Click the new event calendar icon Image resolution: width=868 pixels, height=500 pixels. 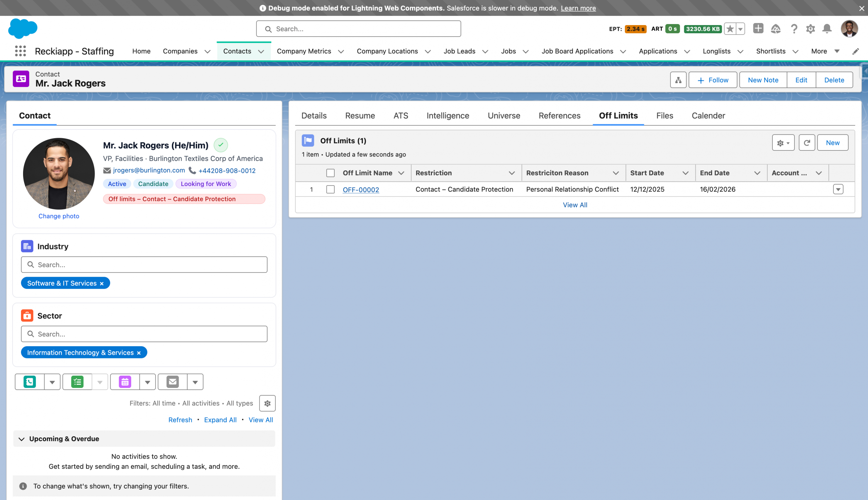click(x=125, y=382)
